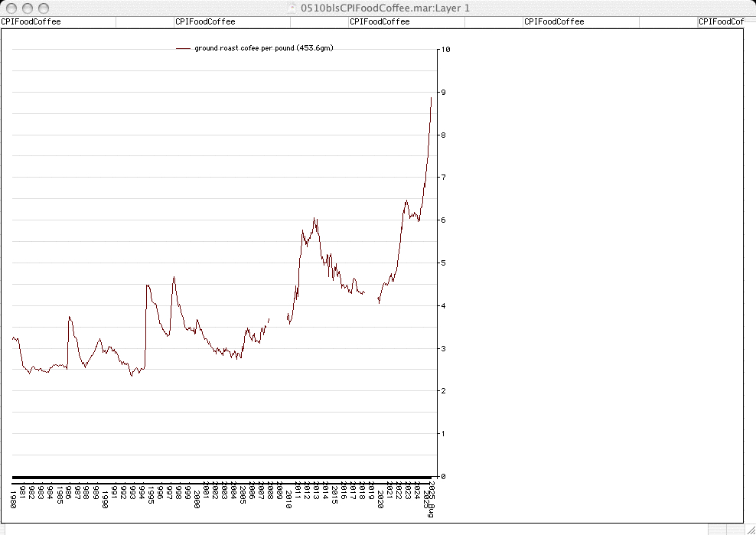
Task: Select the third CPIFoodCoffee column header
Action: coord(380,22)
